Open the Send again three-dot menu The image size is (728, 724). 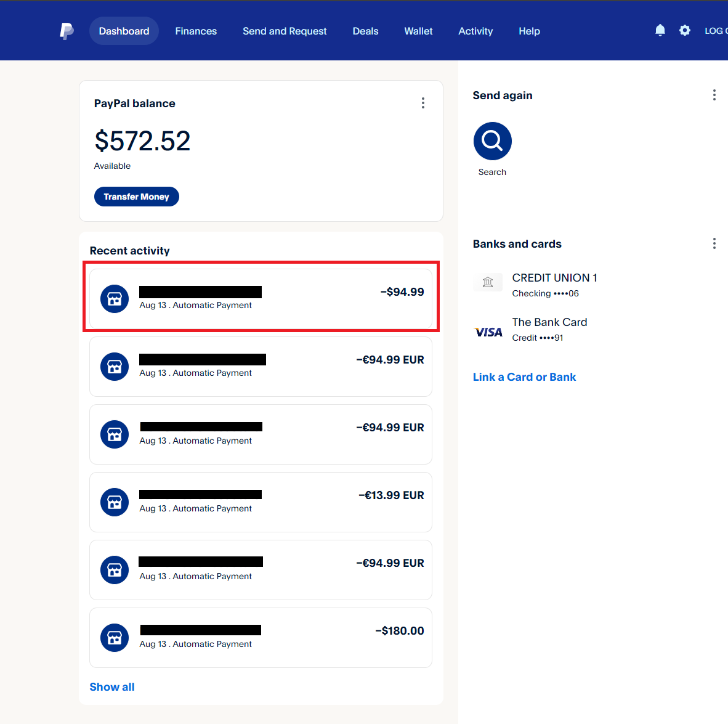pyautogui.click(x=714, y=96)
